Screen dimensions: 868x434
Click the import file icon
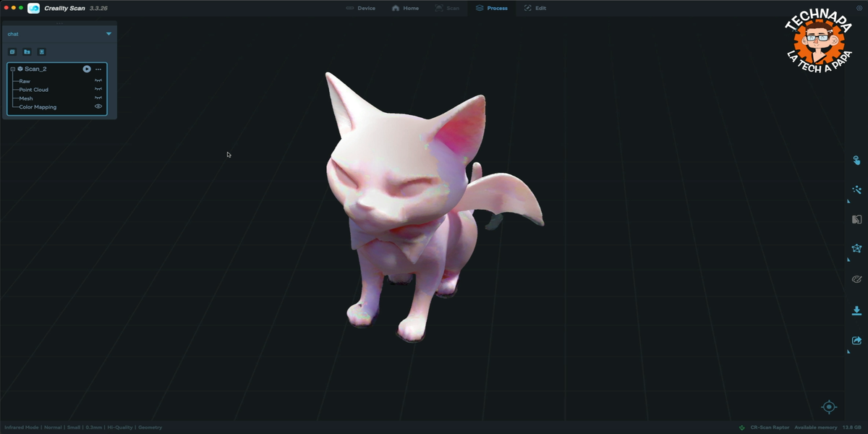click(42, 52)
